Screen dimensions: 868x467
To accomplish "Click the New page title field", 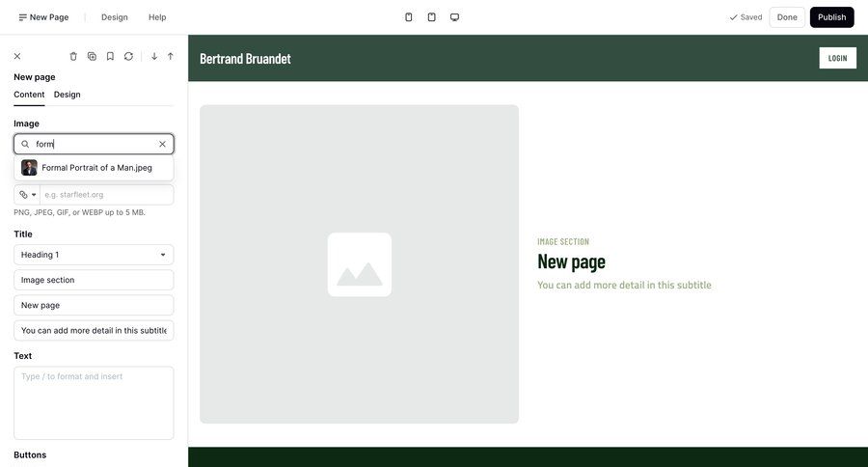I will [94, 305].
